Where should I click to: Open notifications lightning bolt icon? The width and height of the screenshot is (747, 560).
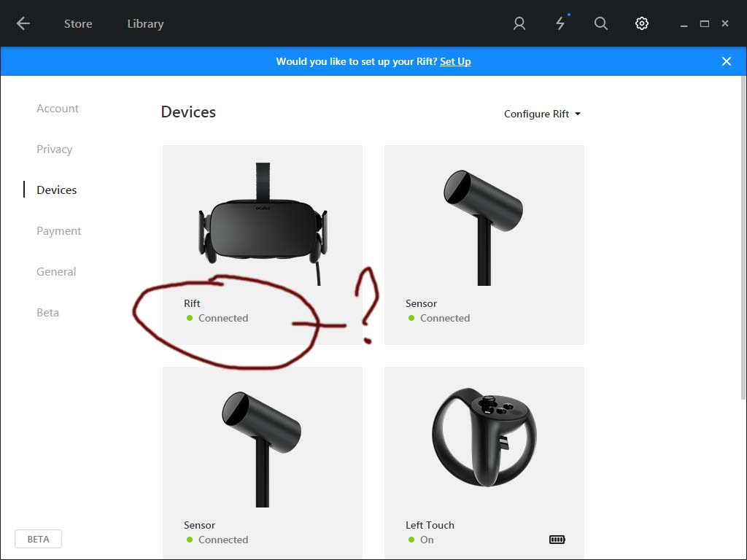(x=561, y=23)
